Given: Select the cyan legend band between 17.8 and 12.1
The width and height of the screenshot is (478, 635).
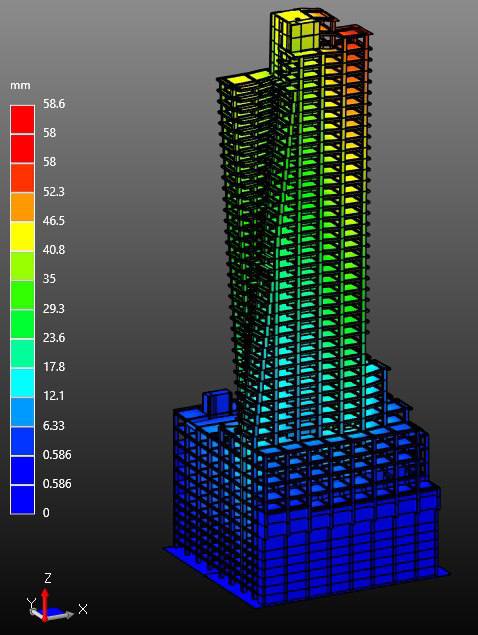Looking at the screenshot, I should click(x=22, y=383).
